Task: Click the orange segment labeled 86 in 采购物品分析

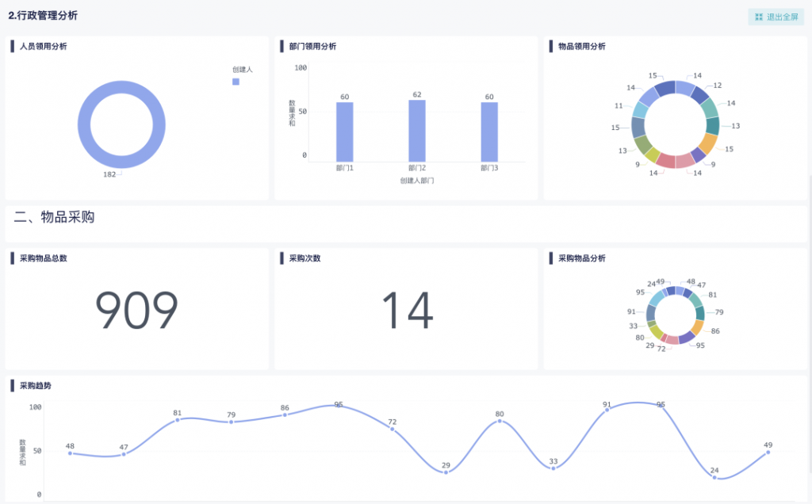Action: [x=697, y=326]
